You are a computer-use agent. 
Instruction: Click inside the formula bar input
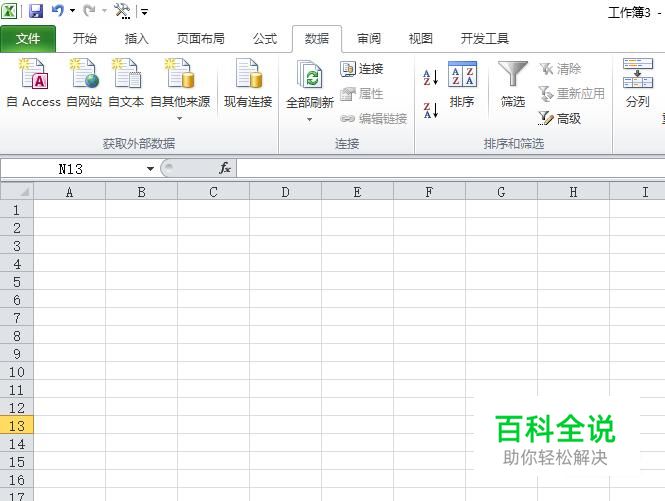(x=450, y=168)
